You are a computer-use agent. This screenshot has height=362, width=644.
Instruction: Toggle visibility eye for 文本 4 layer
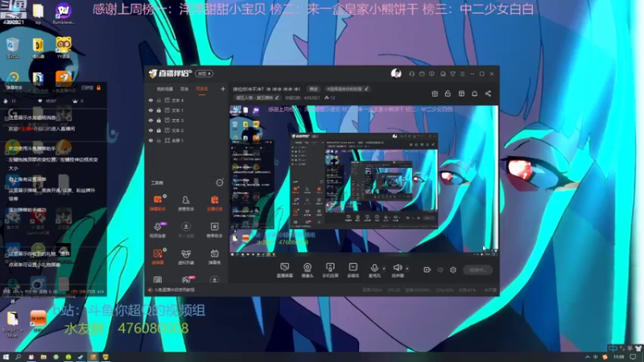tap(151, 100)
